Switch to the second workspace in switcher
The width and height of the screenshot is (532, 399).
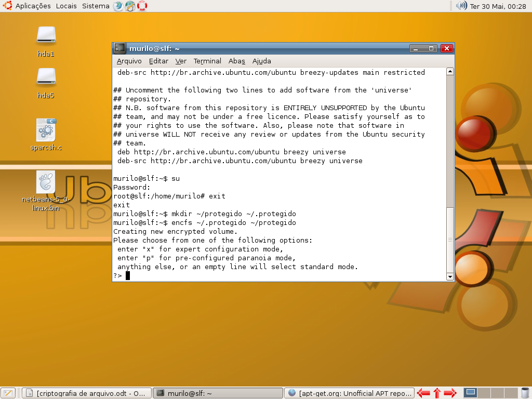484,393
